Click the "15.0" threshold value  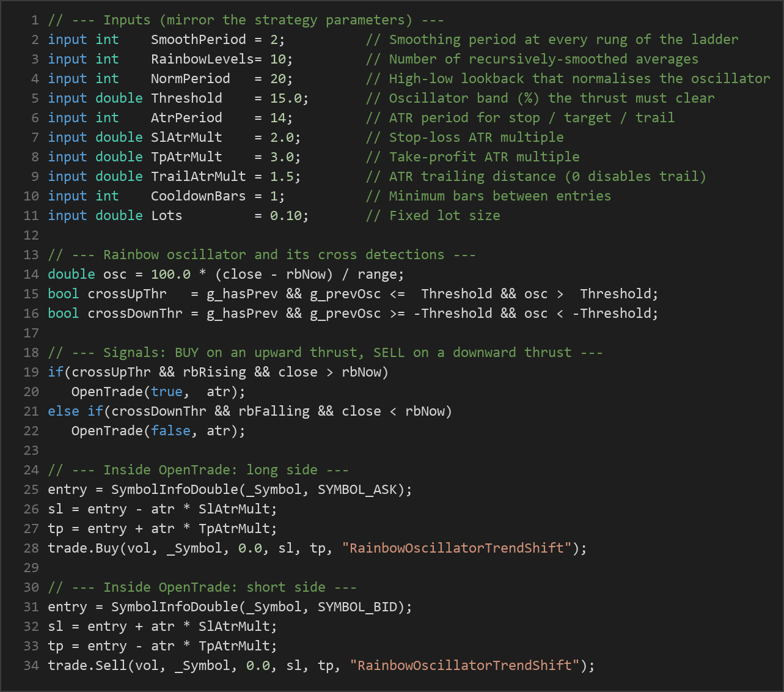tap(285, 98)
